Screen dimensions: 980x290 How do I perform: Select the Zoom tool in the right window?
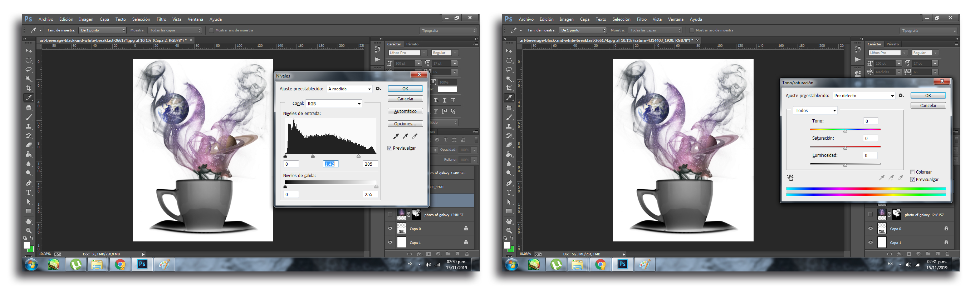[509, 231]
